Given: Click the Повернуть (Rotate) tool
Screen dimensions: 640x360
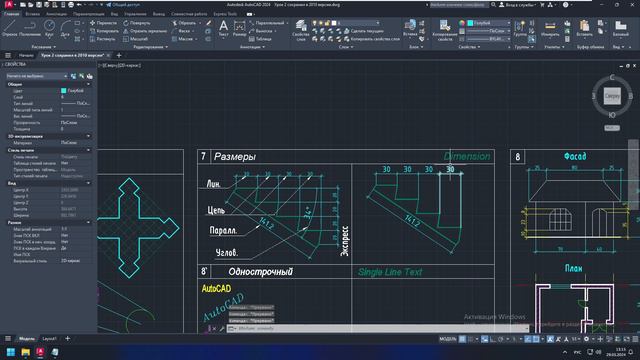Looking at the screenshot, I should click(137, 23).
